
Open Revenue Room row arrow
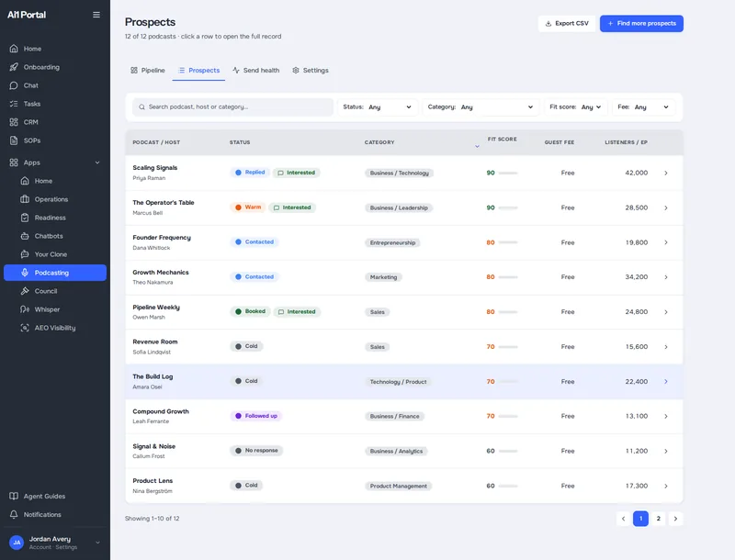(665, 347)
